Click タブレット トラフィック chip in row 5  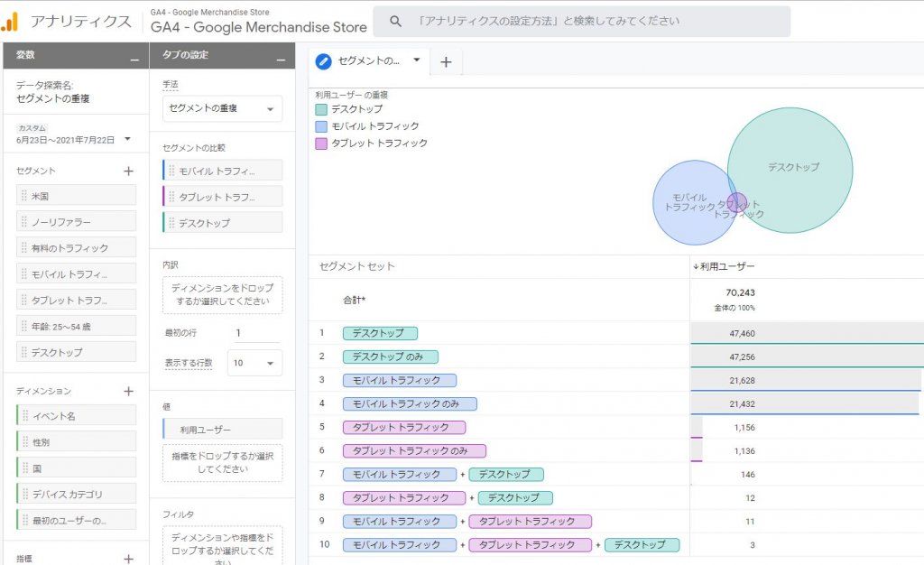click(x=404, y=427)
